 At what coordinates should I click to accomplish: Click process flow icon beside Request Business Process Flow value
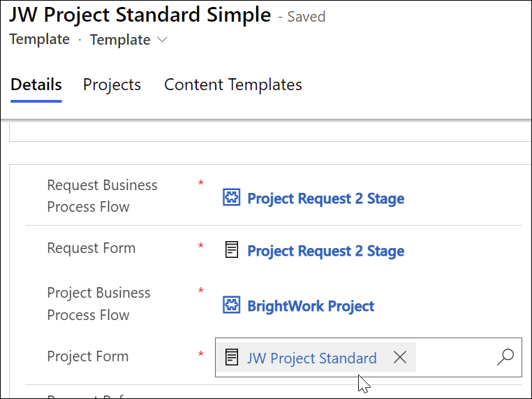click(x=231, y=198)
